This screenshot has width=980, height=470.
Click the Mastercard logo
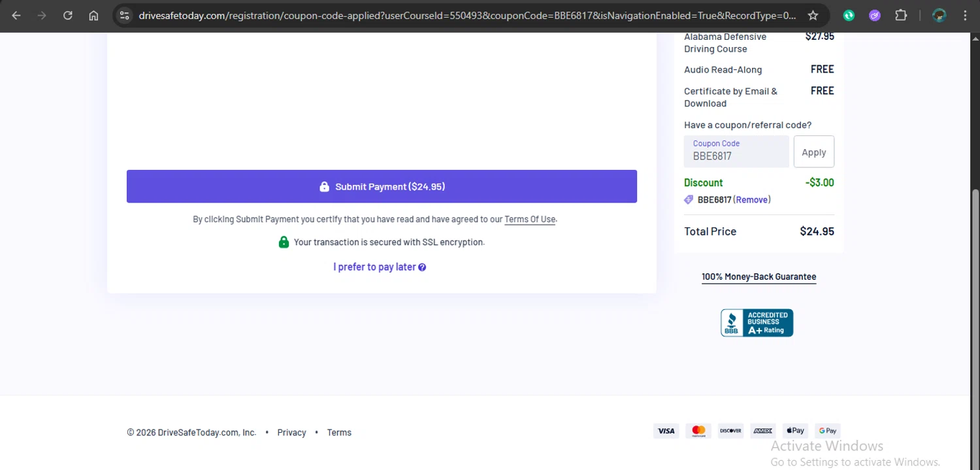[698, 431]
